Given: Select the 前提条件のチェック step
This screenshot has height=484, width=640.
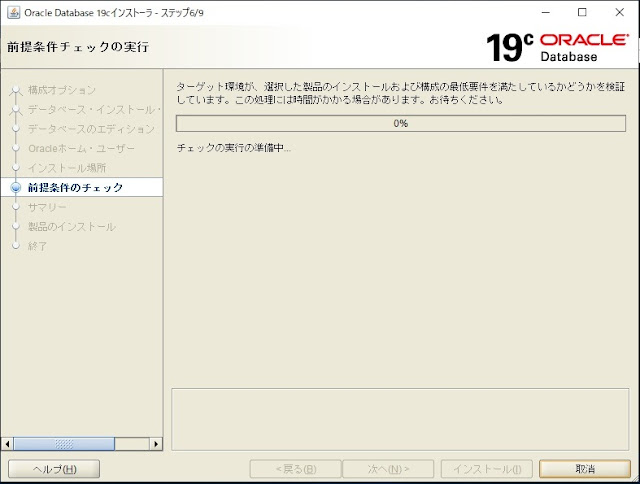Looking at the screenshot, I should coord(75,187).
